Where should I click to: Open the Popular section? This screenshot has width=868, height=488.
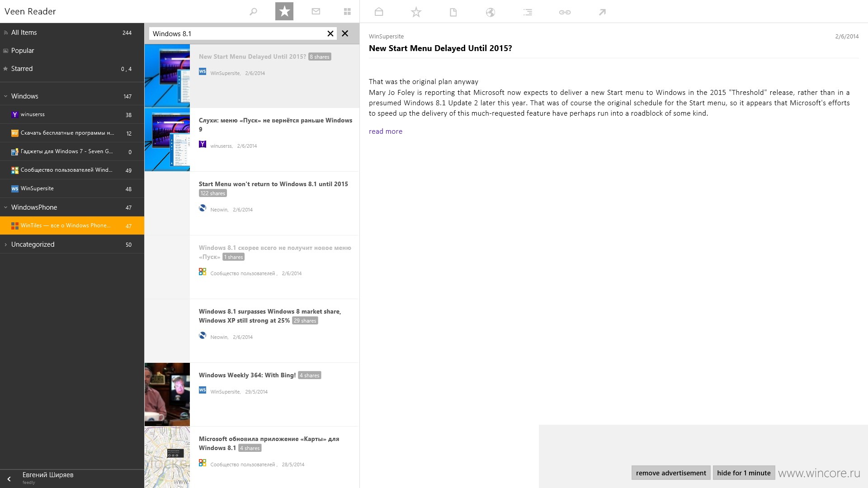point(72,51)
